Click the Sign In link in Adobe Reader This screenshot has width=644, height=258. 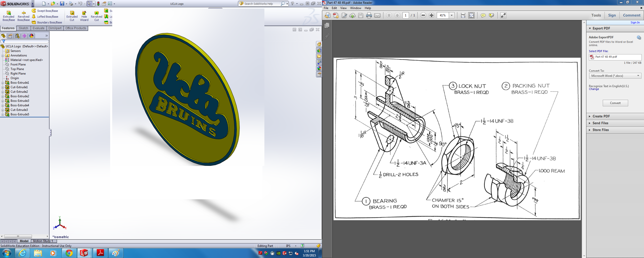click(635, 22)
